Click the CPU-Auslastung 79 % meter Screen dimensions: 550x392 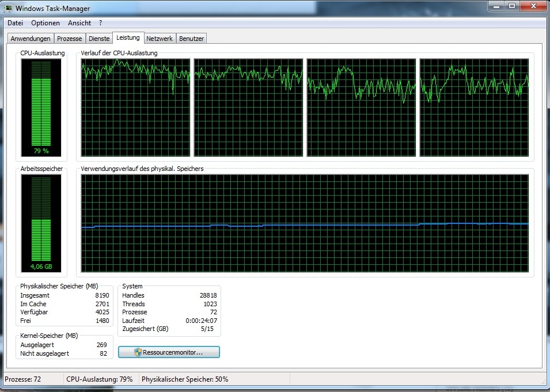point(41,108)
